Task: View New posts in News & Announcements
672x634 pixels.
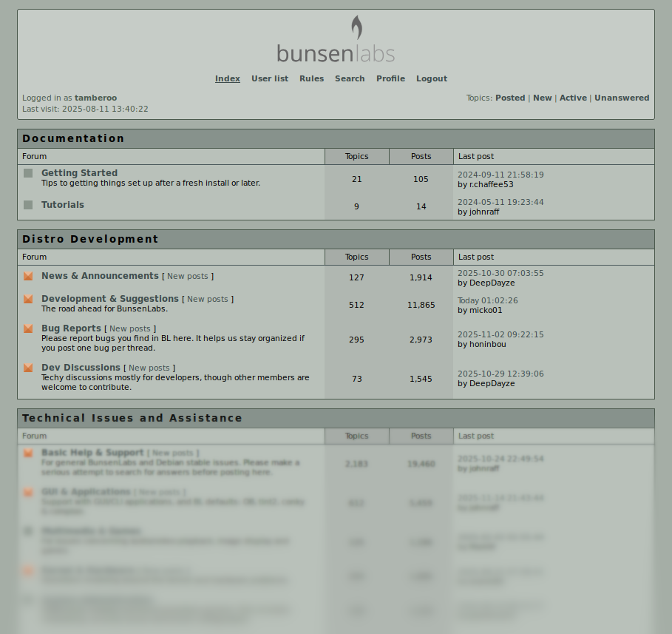Action: tap(187, 276)
